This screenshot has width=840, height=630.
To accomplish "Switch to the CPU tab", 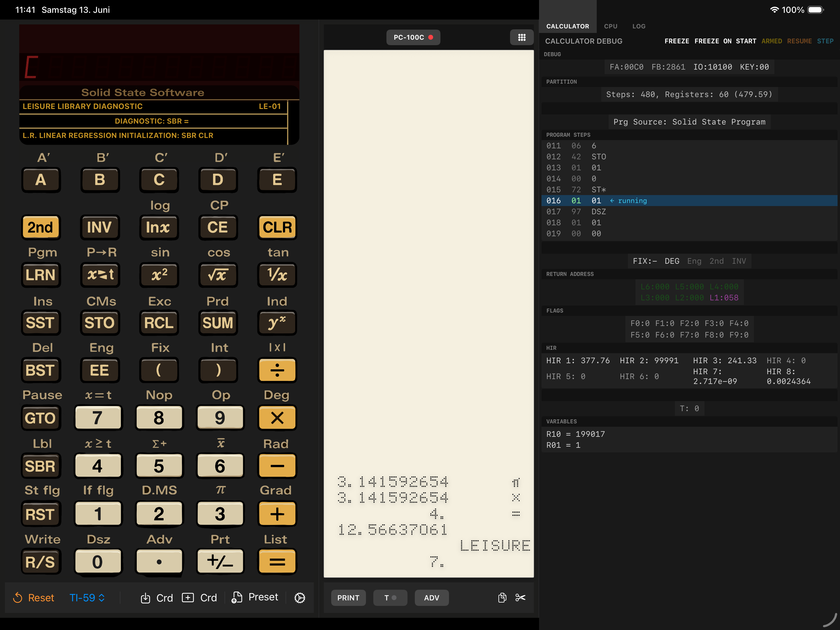I will click(x=610, y=26).
